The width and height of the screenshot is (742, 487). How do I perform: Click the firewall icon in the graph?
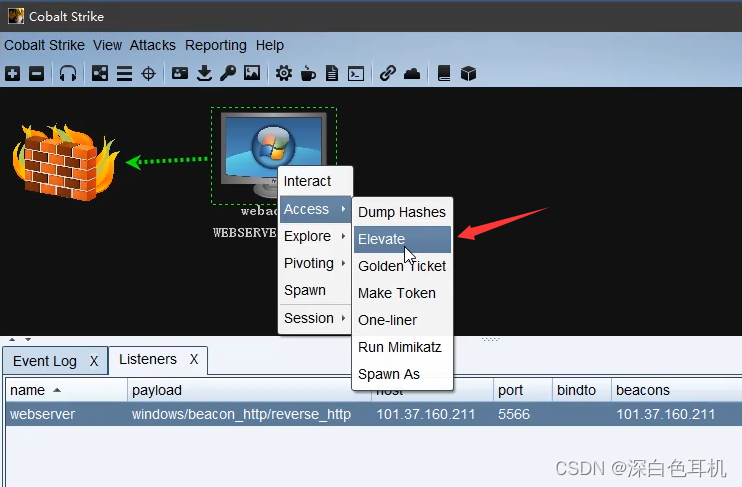click(65, 162)
